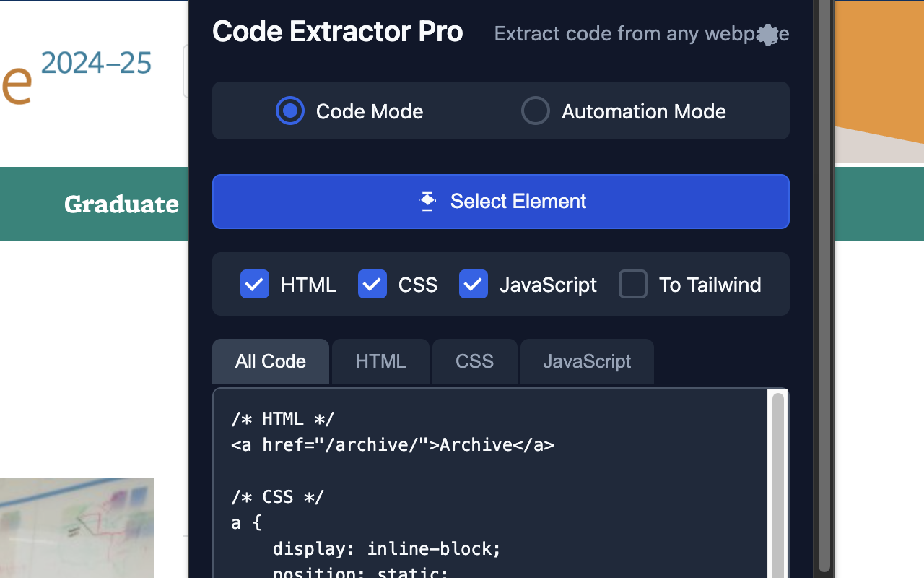Open the JavaScript tab
Image resolution: width=924 pixels, height=578 pixels.
pos(586,361)
